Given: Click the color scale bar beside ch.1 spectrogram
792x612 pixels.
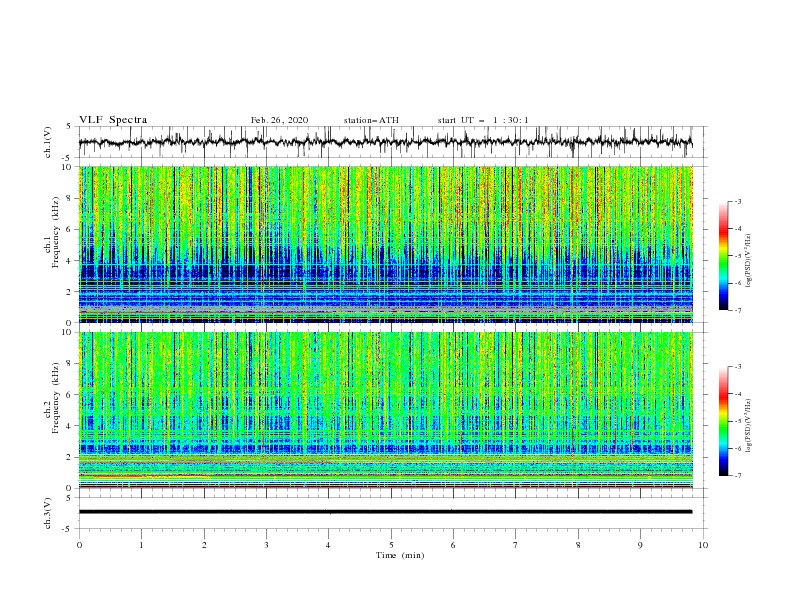Looking at the screenshot, I should point(723,256).
